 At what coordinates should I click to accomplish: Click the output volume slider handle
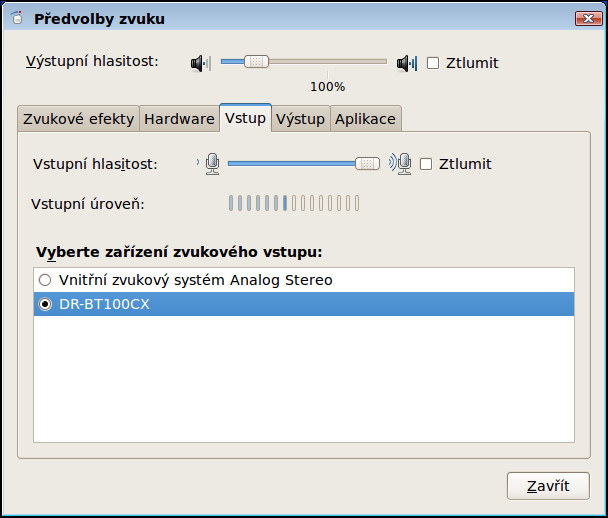(x=257, y=61)
